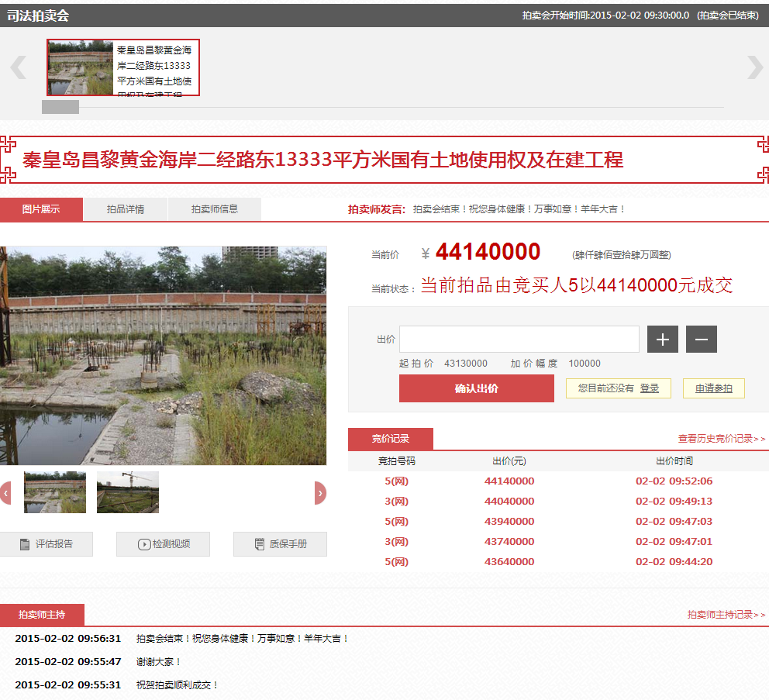Click the carousel horizontal scrollbar handle

point(60,107)
